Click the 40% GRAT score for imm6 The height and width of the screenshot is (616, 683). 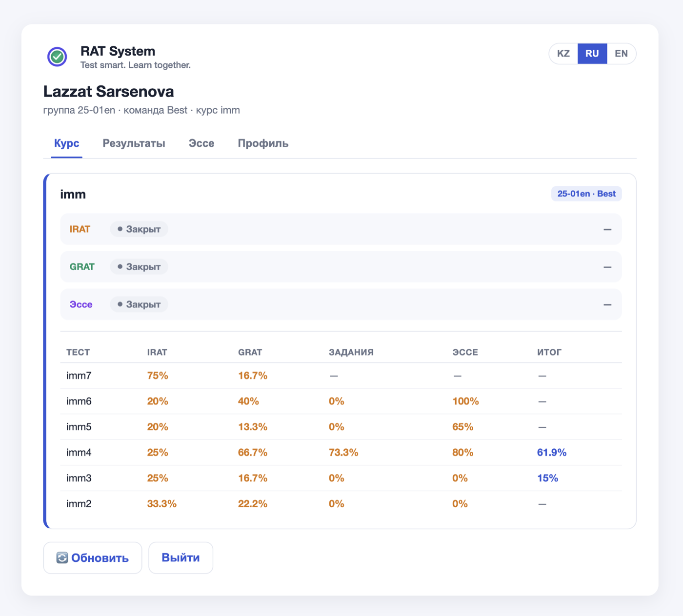pyautogui.click(x=248, y=401)
